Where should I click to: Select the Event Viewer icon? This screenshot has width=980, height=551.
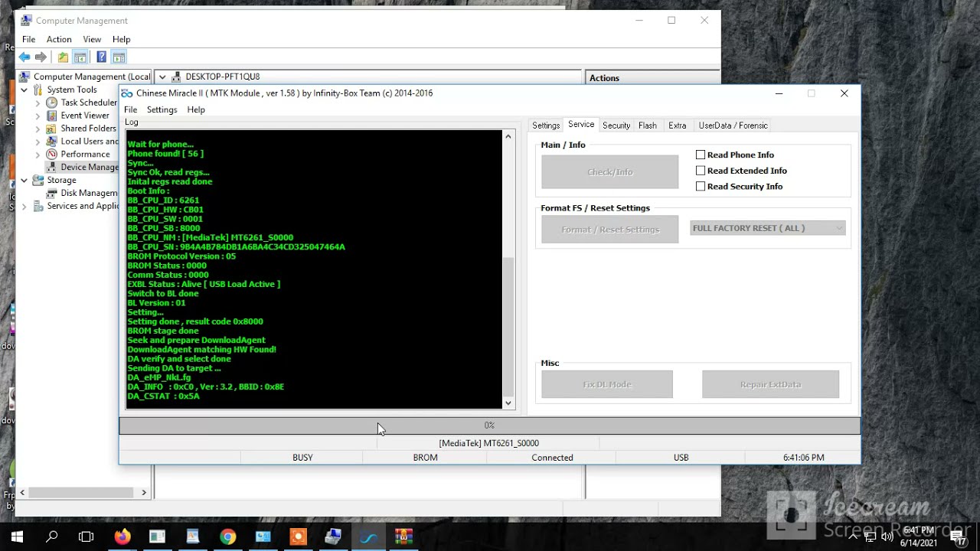pos(51,116)
